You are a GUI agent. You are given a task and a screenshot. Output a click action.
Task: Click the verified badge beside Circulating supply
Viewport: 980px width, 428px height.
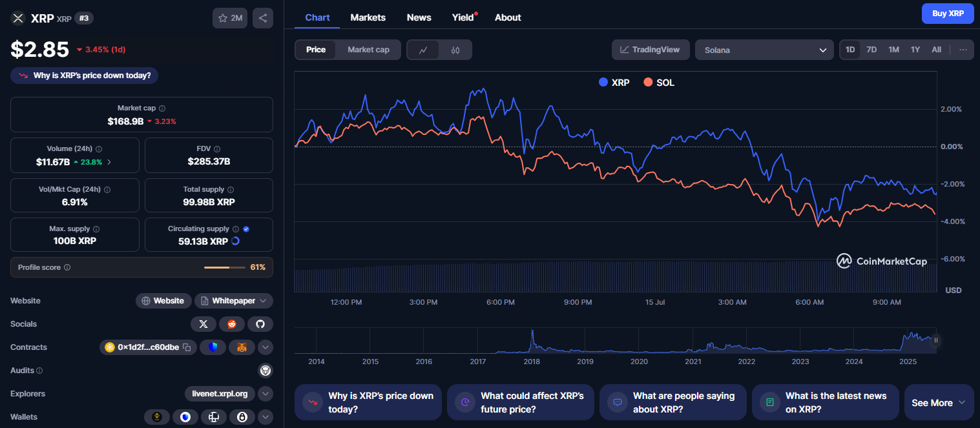click(246, 229)
